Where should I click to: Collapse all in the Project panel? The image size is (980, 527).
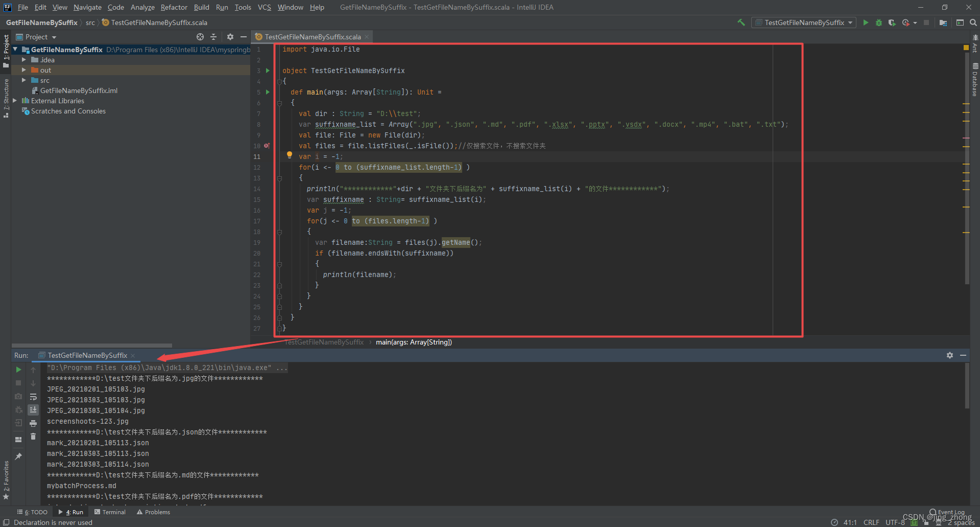point(213,37)
